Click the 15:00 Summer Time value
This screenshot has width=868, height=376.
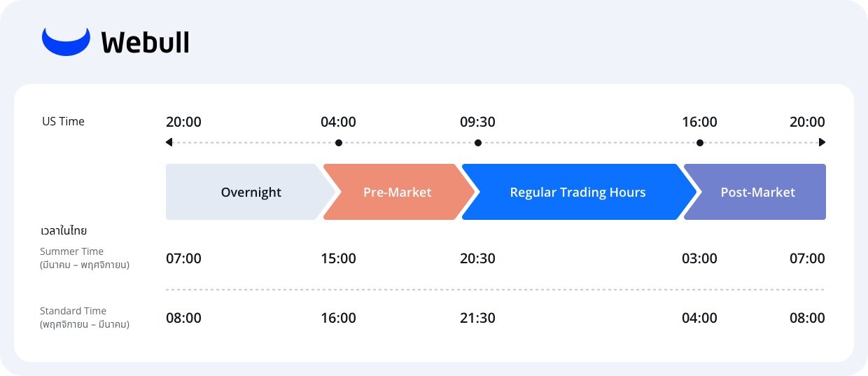tap(338, 258)
